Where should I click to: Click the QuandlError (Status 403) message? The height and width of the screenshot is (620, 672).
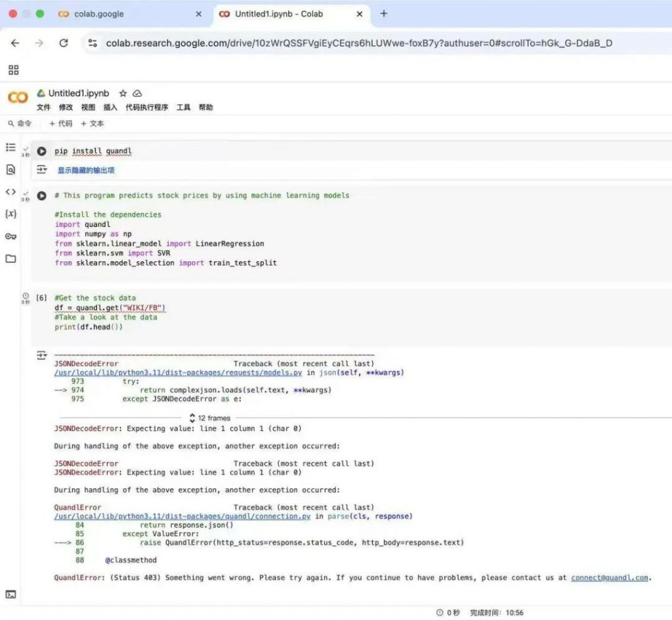click(x=352, y=577)
